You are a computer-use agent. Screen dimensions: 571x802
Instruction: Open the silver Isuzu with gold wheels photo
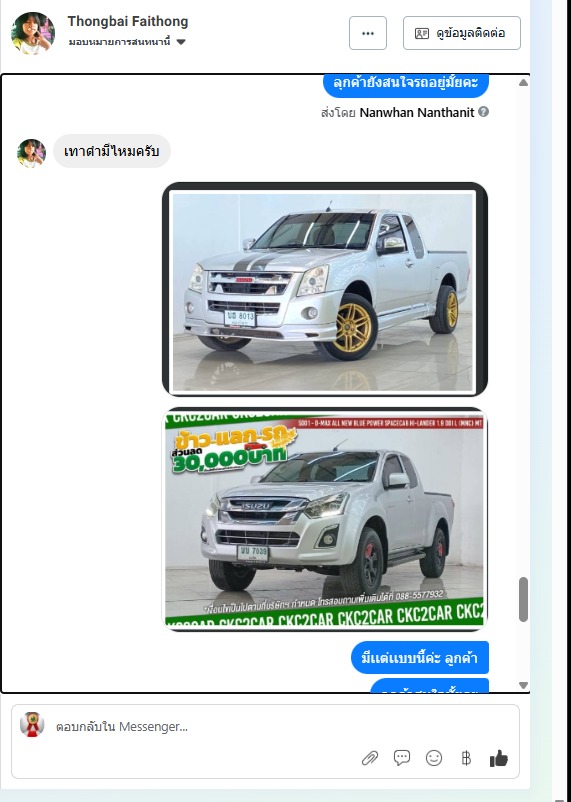coord(324,289)
